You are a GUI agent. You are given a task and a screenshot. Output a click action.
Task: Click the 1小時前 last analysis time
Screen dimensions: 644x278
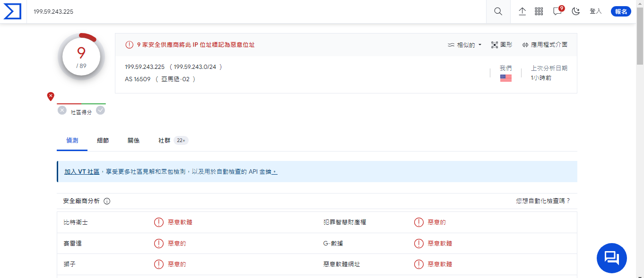541,78
